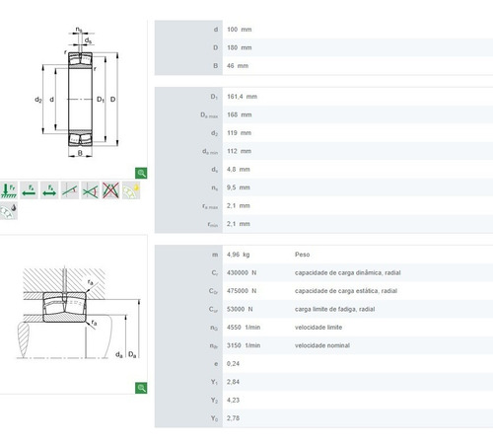Select the Y1 value 2,84
The image size is (493, 448).
pyautogui.click(x=233, y=382)
